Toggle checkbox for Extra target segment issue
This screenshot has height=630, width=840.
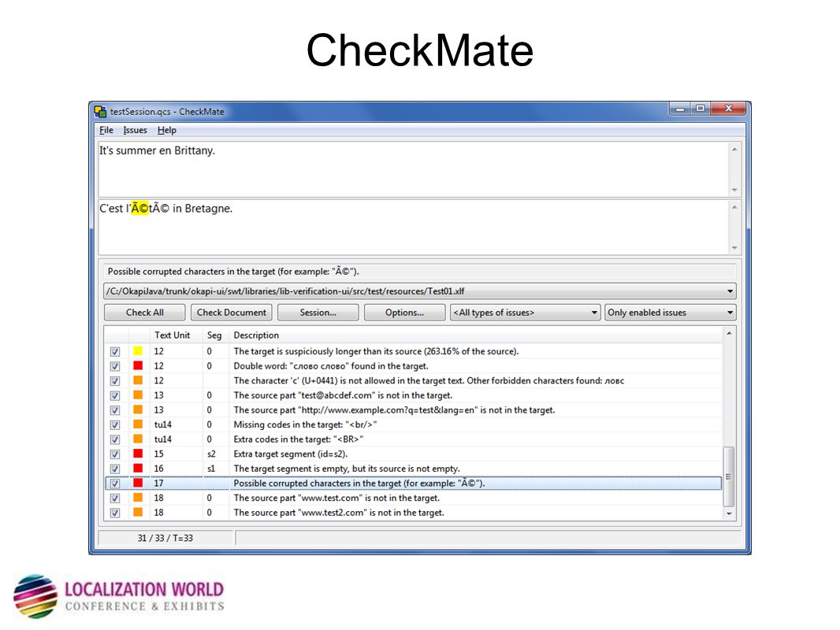[115, 454]
